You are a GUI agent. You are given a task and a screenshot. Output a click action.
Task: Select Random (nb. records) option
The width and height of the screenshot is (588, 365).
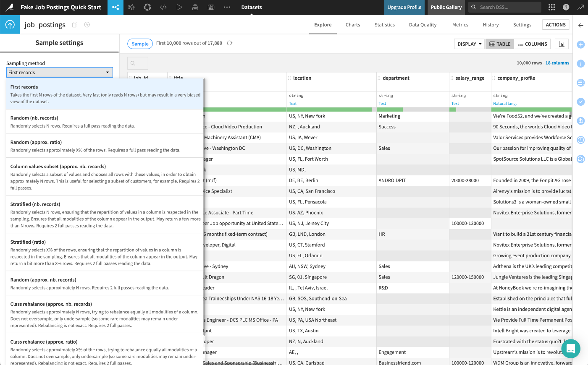pos(105,122)
